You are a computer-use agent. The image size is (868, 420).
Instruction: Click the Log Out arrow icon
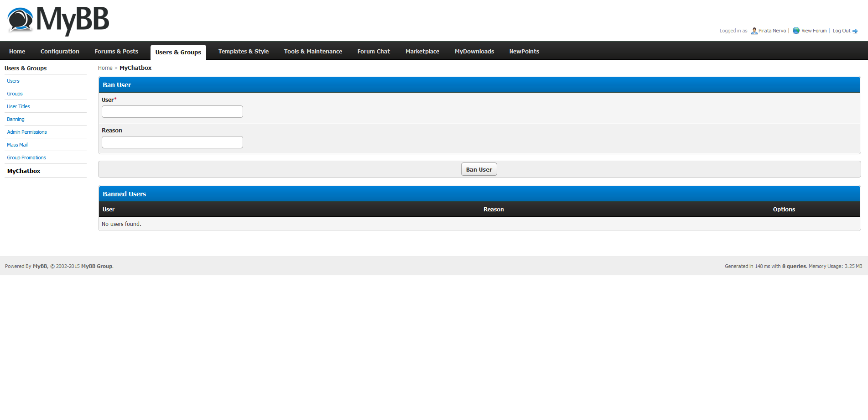[x=855, y=31]
